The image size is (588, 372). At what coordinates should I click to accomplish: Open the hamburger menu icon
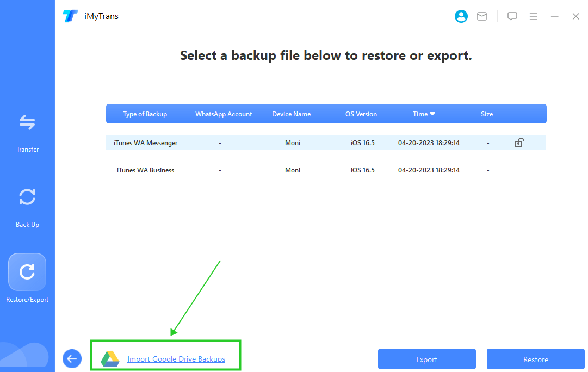533,16
